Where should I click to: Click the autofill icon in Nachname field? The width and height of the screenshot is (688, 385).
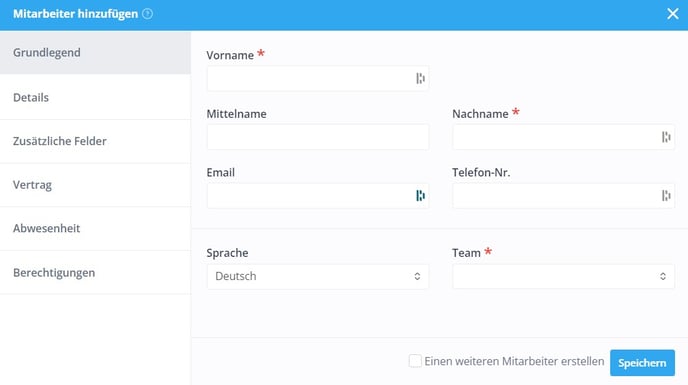click(666, 137)
